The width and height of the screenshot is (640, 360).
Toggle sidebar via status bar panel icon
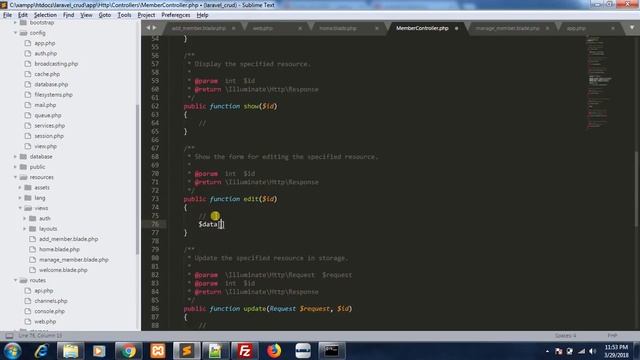point(9,336)
